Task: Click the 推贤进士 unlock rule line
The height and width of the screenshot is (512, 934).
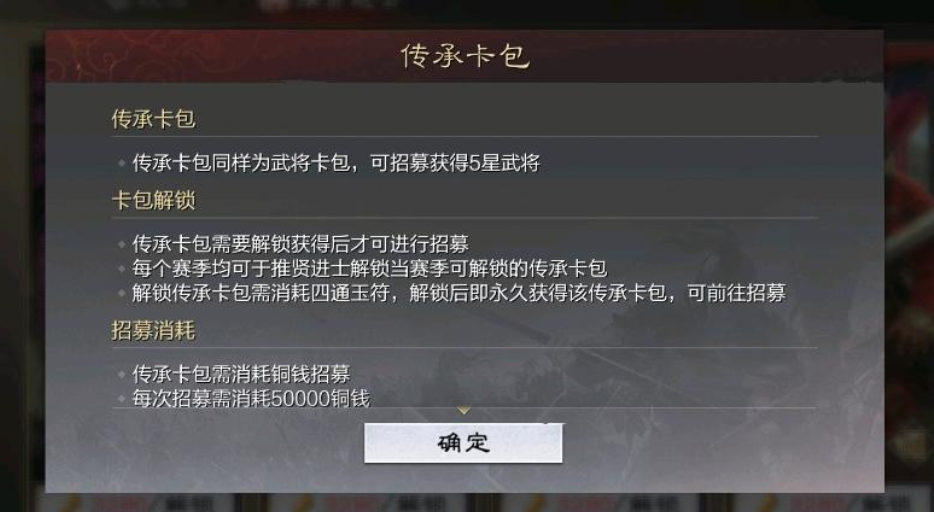Action: [369, 268]
